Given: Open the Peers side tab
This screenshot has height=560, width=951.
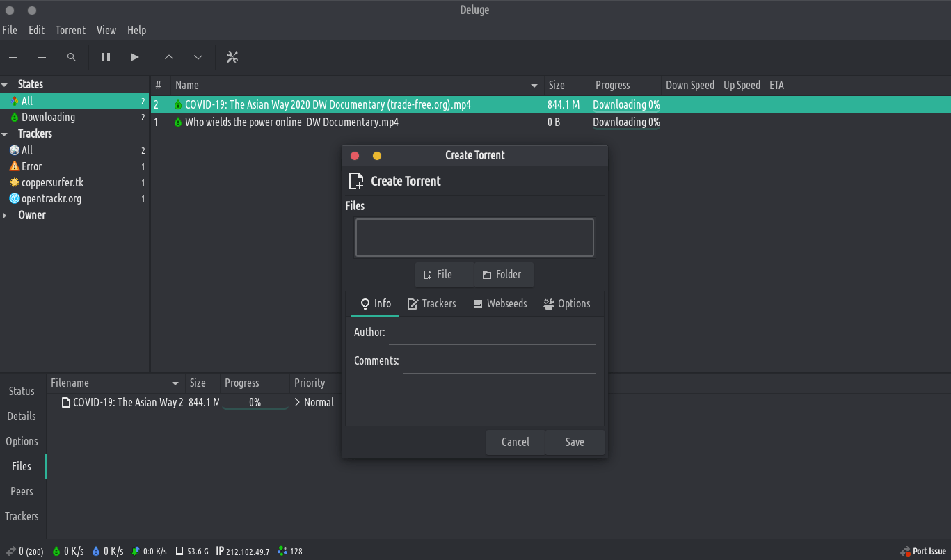Looking at the screenshot, I should 22,491.
